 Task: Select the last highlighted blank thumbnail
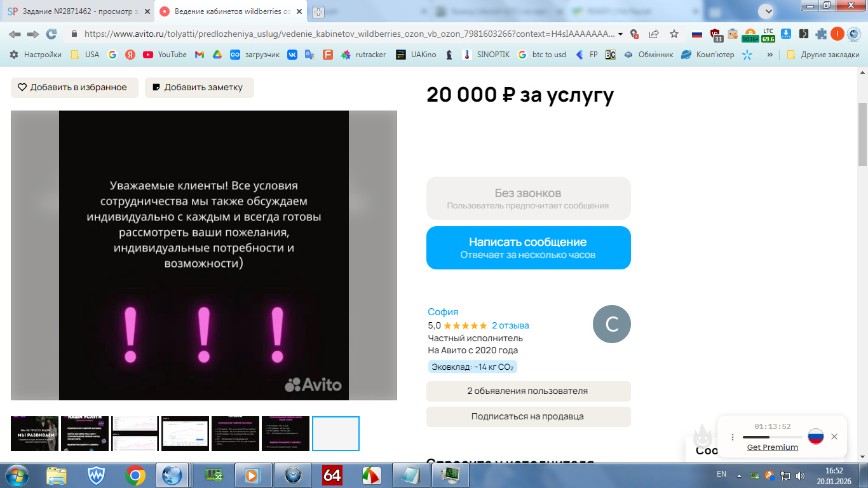[336, 434]
